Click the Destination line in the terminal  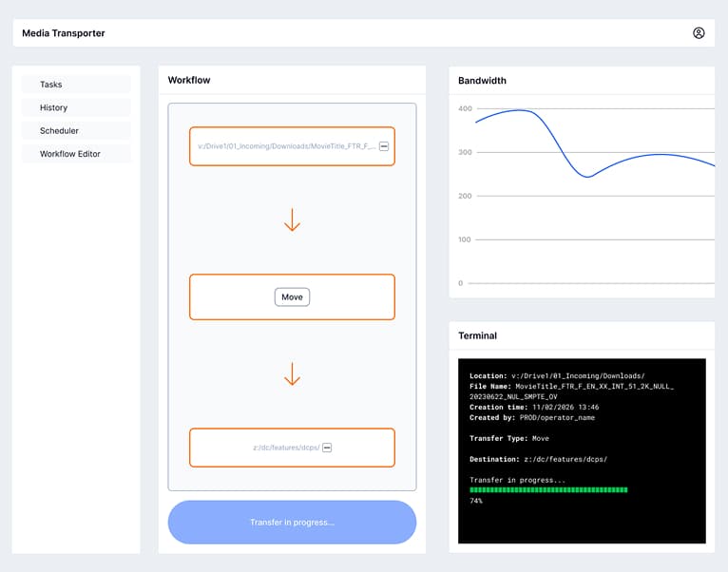(538, 459)
